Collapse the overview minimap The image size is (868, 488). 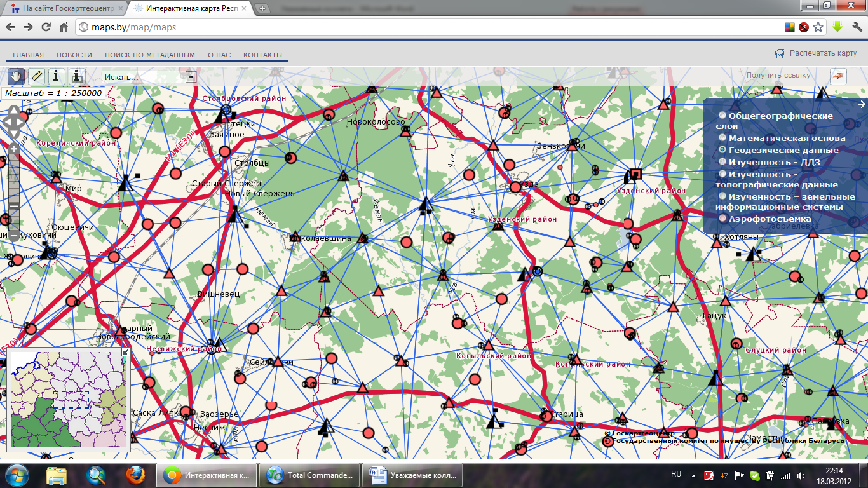click(x=125, y=352)
